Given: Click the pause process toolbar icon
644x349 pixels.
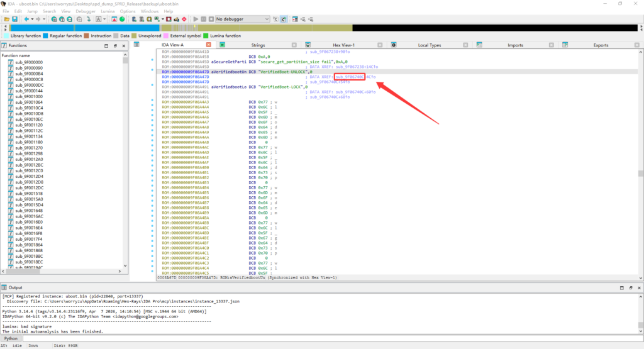Looking at the screenshot, I should point(204,19).
